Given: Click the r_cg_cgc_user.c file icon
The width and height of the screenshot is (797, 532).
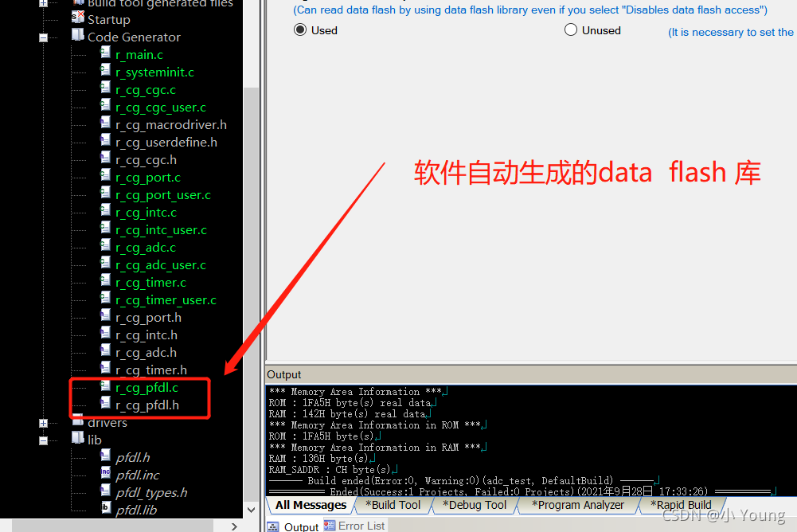Looking at the screenshot, I should pos(105,105).
